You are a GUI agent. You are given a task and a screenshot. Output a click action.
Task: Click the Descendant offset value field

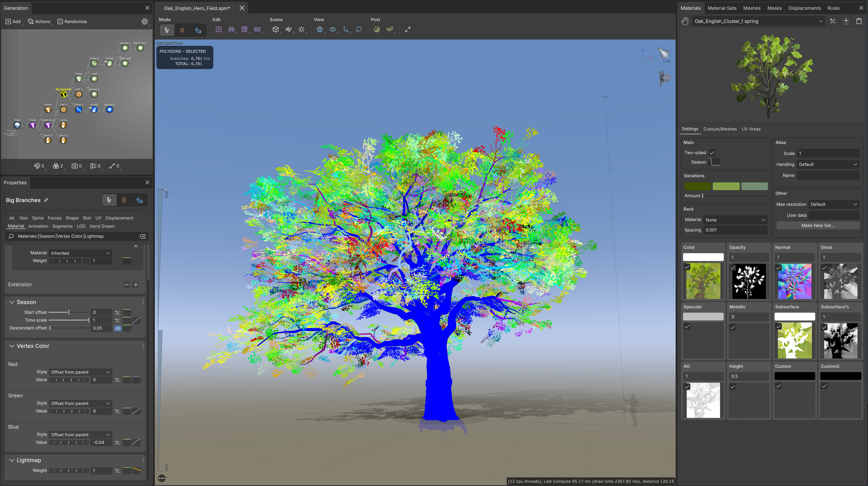(x=101, y=328)
